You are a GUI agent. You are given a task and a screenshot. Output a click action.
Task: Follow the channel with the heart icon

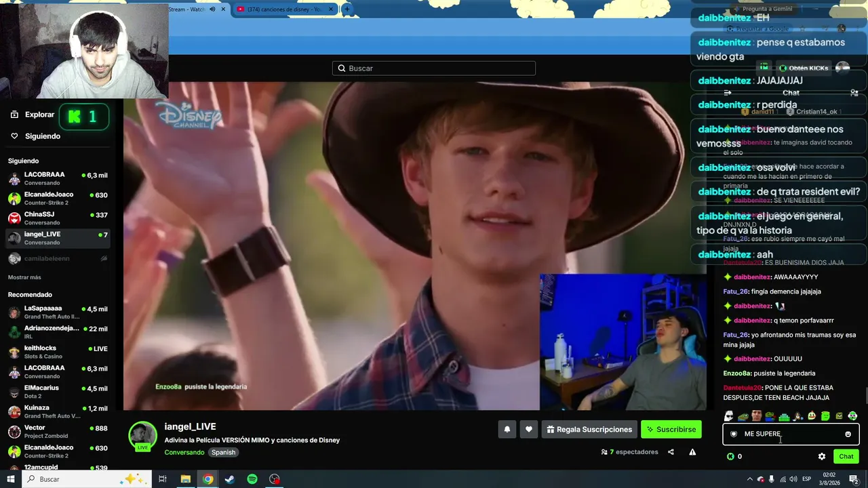(529, 429)
